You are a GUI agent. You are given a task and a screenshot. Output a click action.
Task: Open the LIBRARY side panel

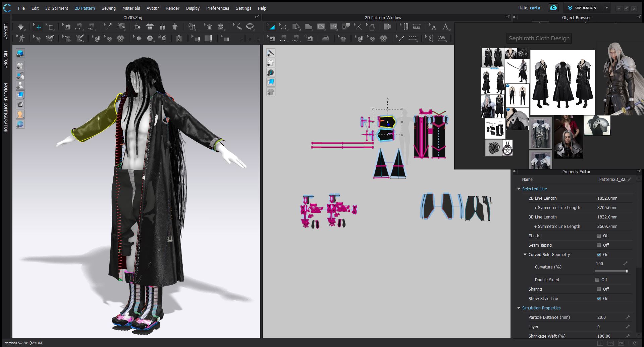tap(6, 31)
